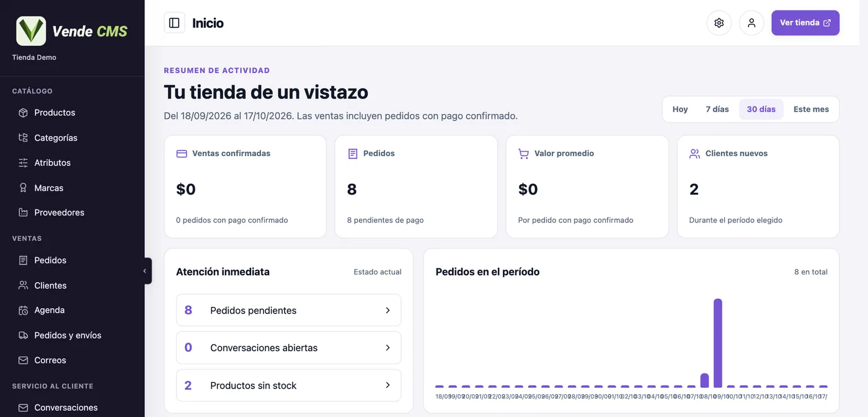Image resolution: width=868 pixels, height=417 pixels.
Task: Click the external link icon in Ver tienda
Action: click(827, 23)
